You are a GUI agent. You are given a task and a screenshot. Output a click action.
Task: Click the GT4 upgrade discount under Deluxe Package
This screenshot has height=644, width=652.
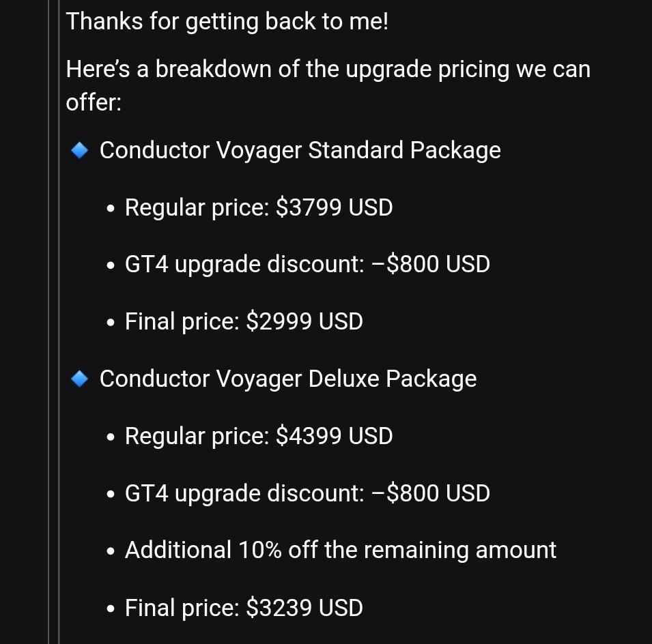(x=307, y=493)
